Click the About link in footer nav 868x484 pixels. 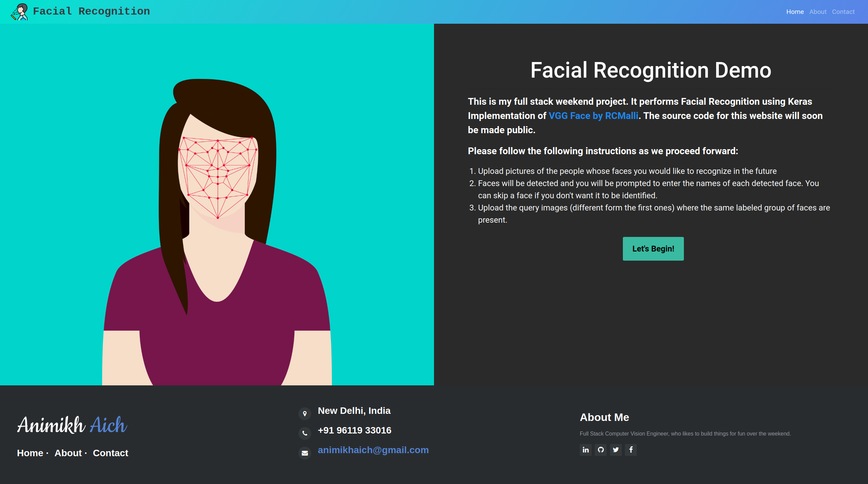67,453
